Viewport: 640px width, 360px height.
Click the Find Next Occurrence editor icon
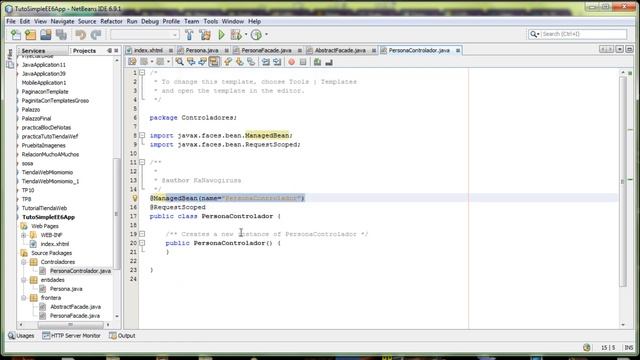202,62
